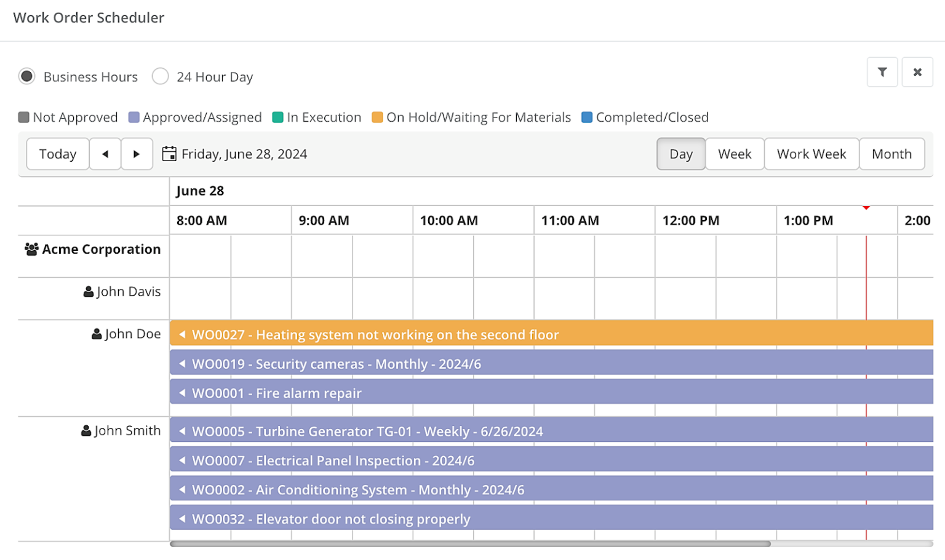The image size is (945, 560).
Task: Open the filter options icon
Action: point(882,72)
